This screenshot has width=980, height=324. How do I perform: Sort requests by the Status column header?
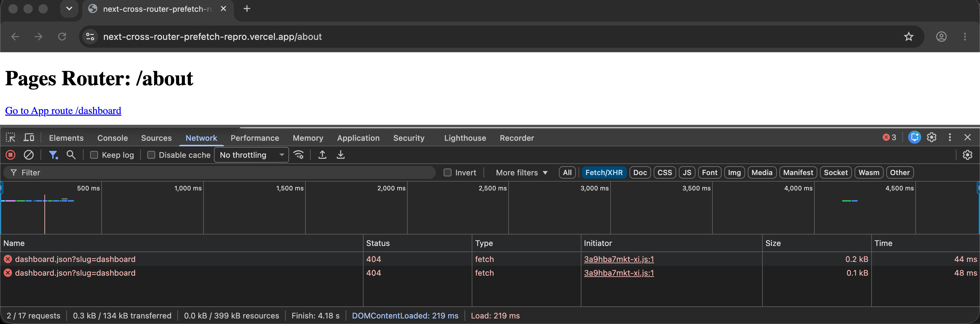click(417, 243)
